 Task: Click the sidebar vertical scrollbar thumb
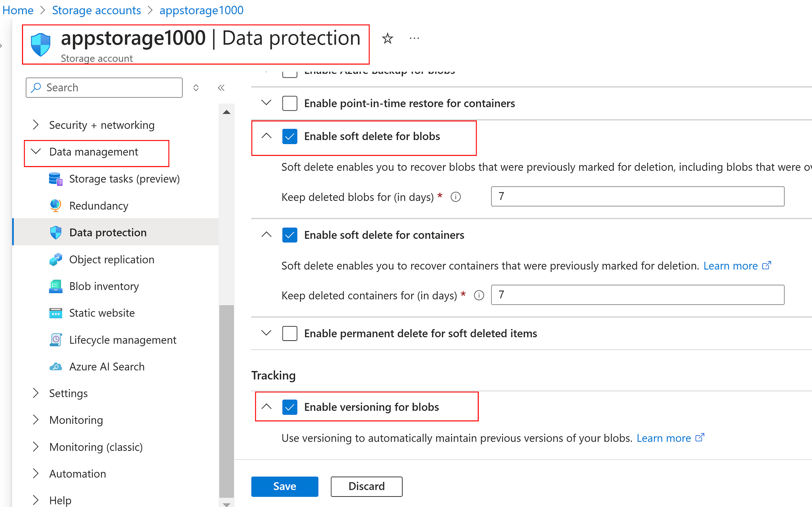point(227,401)
